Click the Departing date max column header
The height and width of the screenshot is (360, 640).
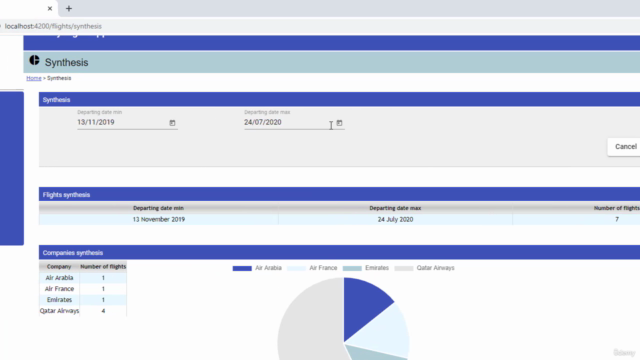click(395, 208)
